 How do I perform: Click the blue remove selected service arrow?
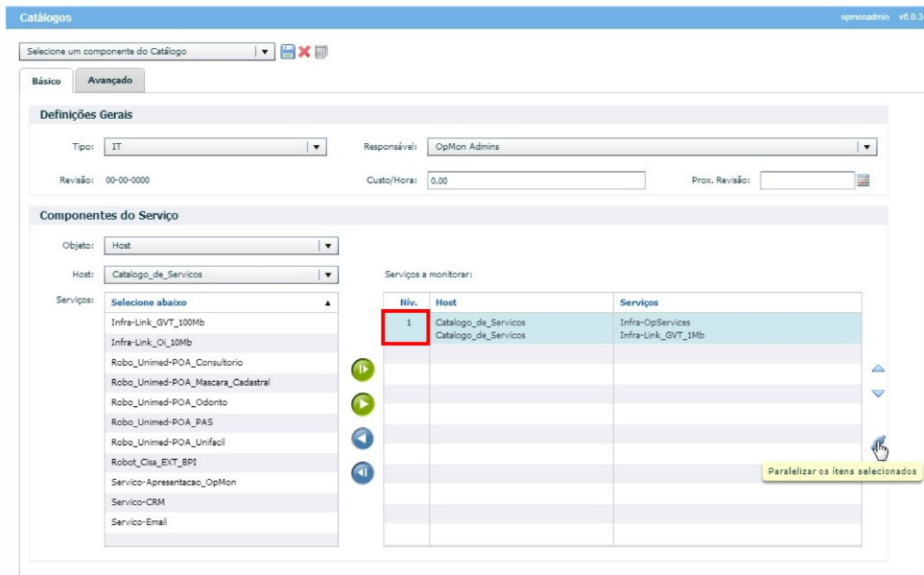[x=363, y=439]
